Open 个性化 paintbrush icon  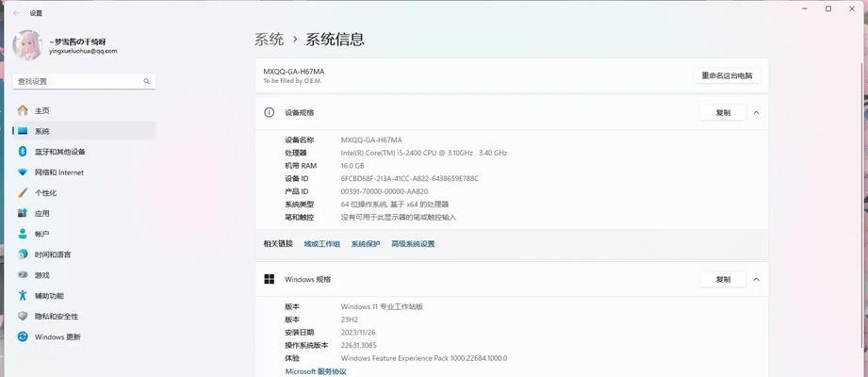click(x=22, y=192)
